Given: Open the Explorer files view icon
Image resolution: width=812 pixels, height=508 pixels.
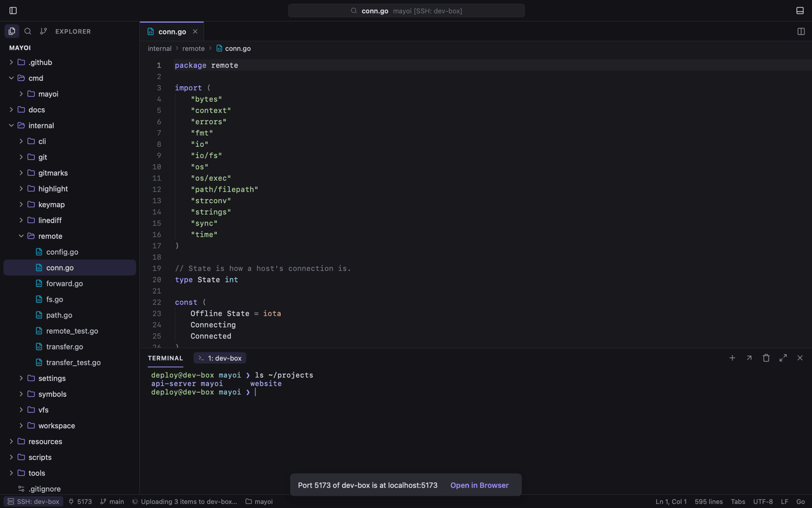Looking at the screenshot, I should 12,31.
